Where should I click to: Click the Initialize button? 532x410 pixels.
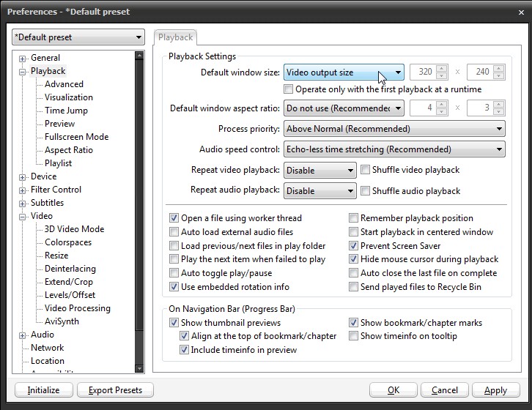(44, 390)
